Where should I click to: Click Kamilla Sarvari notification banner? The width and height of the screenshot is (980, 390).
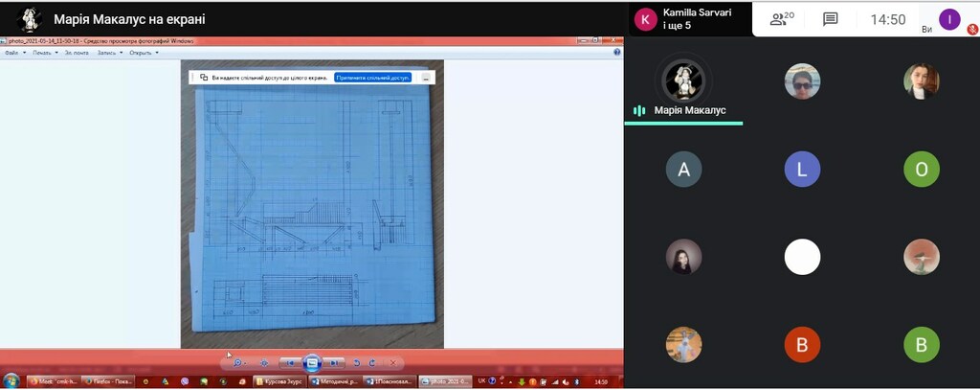[x=691, y=19]
